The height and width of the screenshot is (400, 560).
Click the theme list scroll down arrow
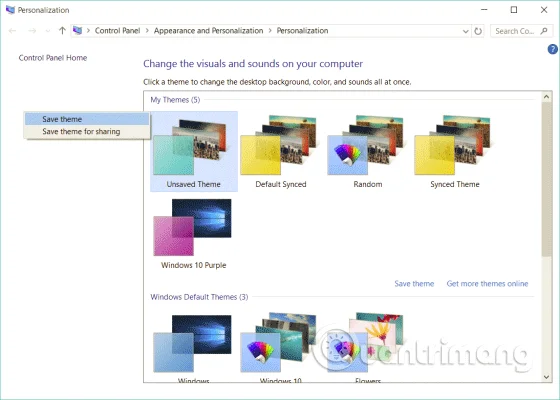[x=546, y=377]
